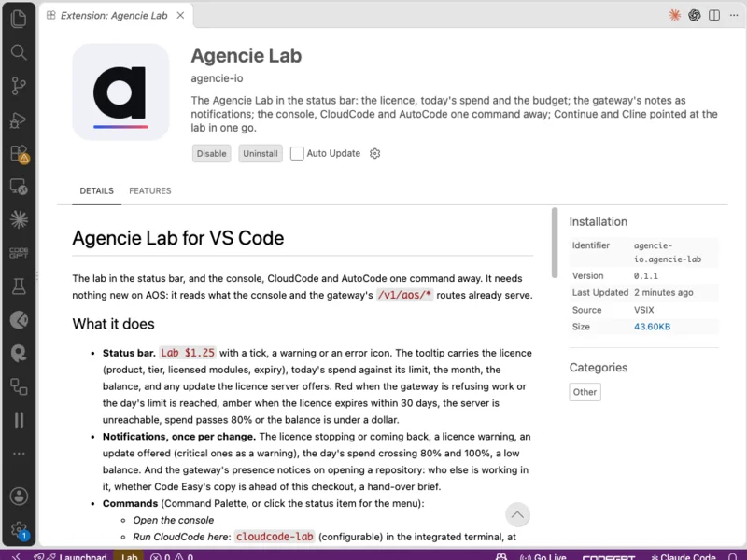Screen dimensions: 747x560
Task: Click the version value 0.1.1
Action: (645, 275)
